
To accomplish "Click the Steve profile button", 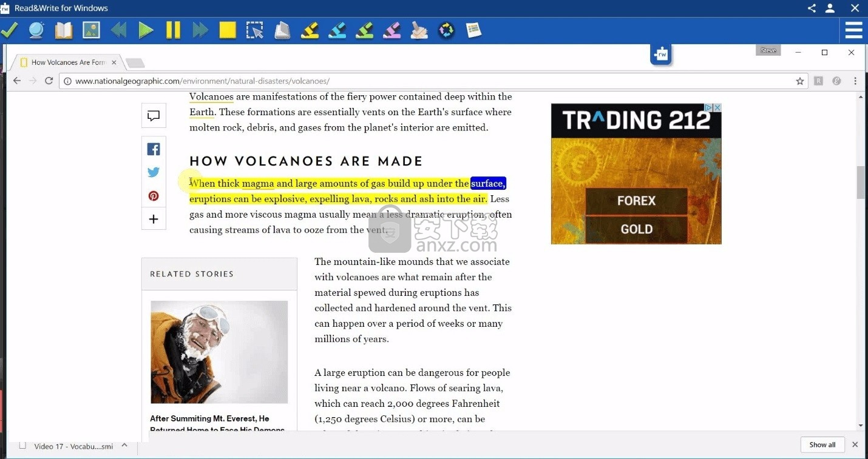I will click(768, 50).
